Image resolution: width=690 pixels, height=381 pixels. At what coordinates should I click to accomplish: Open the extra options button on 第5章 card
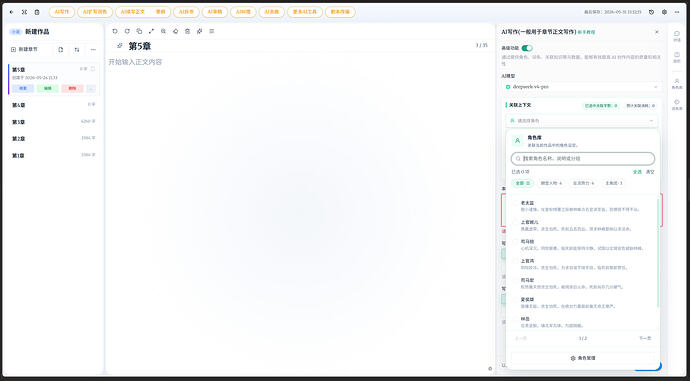tap(91, 88)
